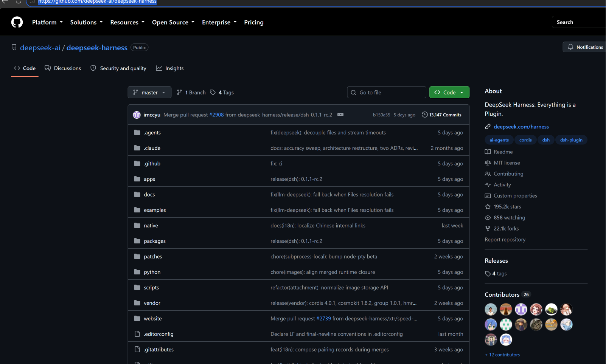Open the vendor folder

pos(152,303)
